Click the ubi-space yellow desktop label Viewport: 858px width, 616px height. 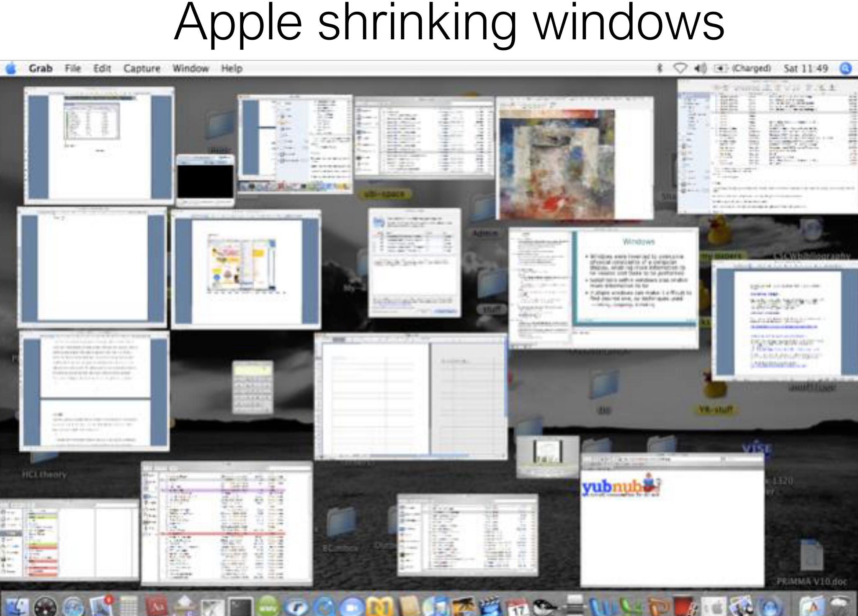click(384, 194)
